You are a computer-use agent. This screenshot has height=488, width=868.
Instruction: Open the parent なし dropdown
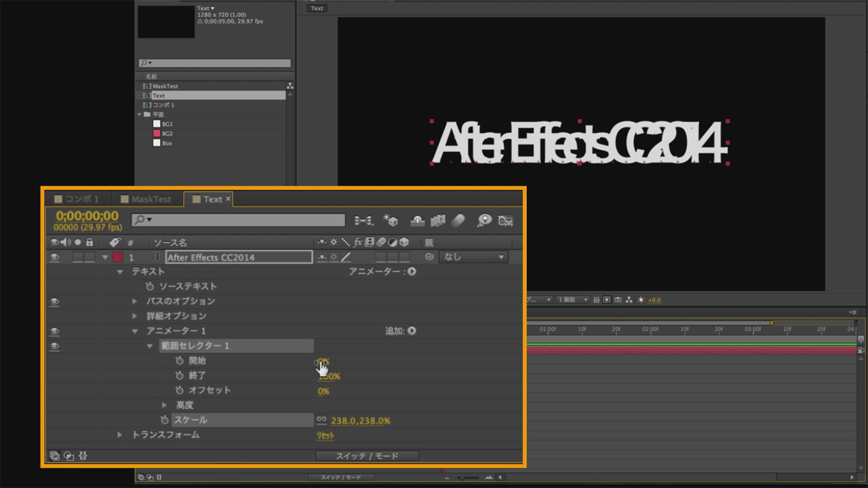(473, 257)
